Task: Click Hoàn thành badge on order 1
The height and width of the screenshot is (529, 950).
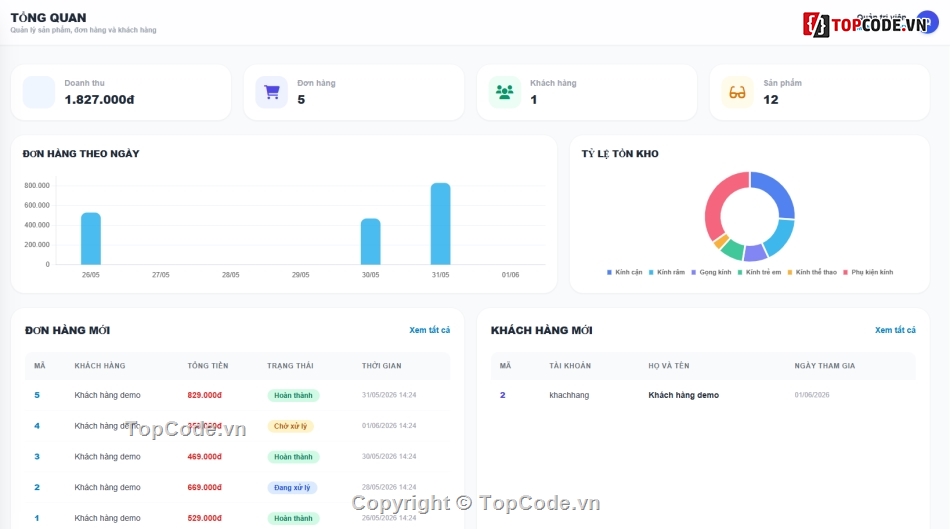Action: pos(293,519)
